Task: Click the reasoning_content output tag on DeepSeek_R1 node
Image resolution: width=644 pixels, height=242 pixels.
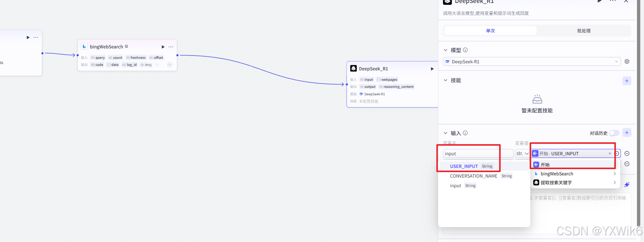Action: 396,87
